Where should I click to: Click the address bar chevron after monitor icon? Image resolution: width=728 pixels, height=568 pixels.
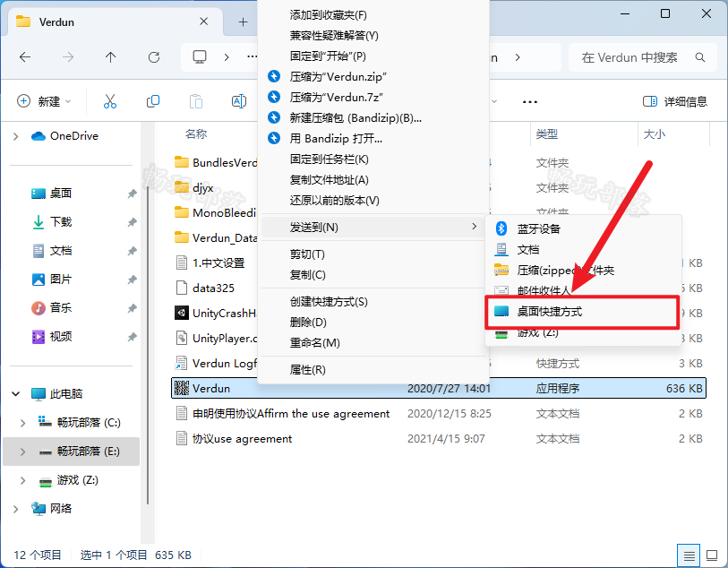pyautogui.click(x=227, y=57)
